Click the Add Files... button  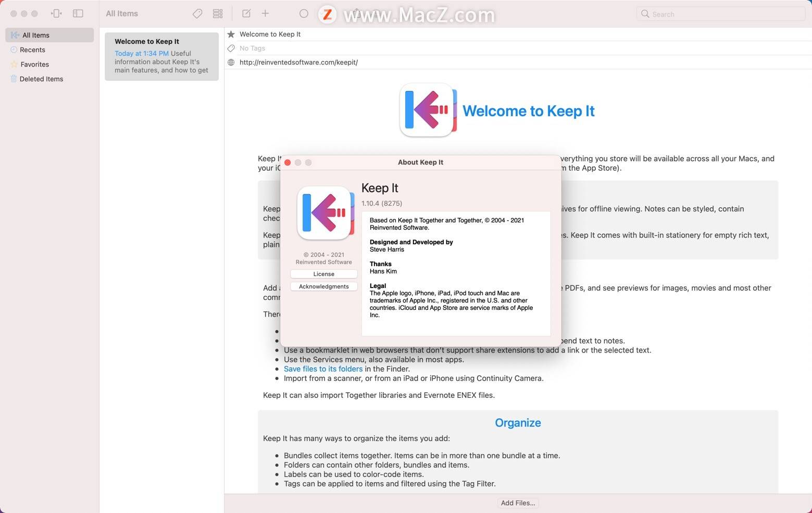pyautogui.click(x=518, y=503)
